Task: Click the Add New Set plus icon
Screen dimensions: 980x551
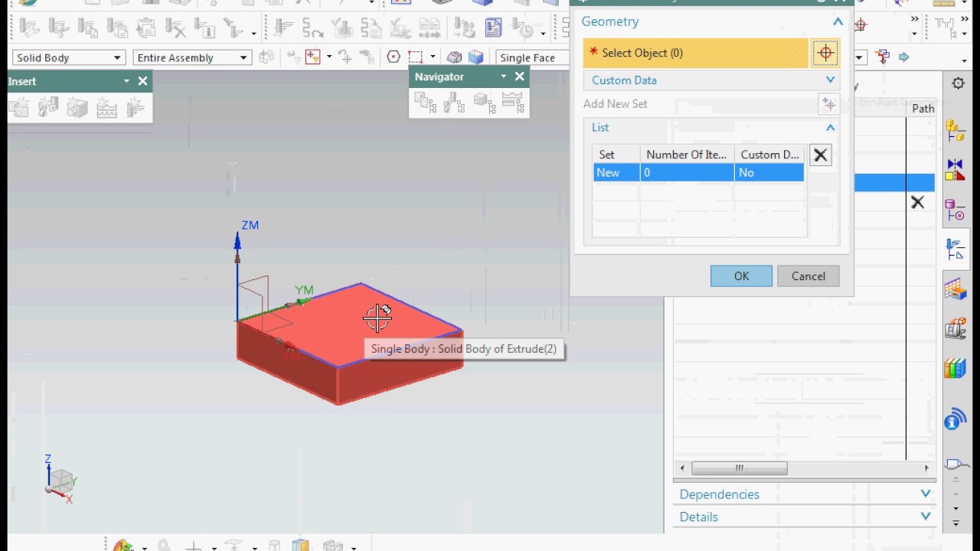Action: (828, 104)
